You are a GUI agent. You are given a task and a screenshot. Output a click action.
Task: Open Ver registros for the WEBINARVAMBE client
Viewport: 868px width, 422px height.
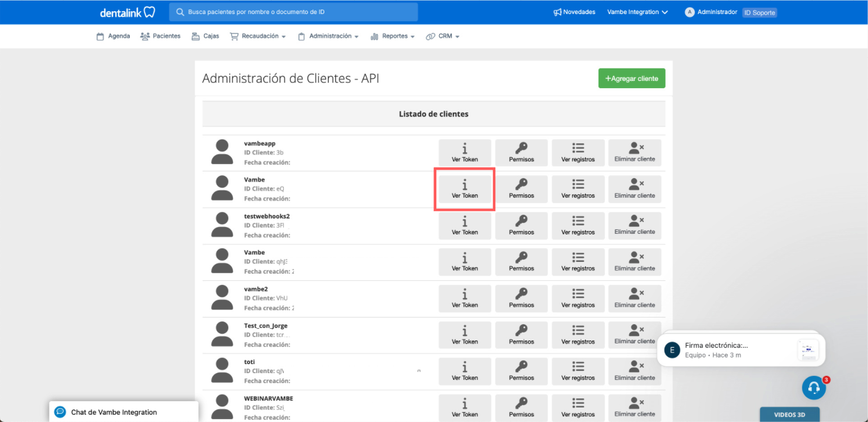pos(578,407)
